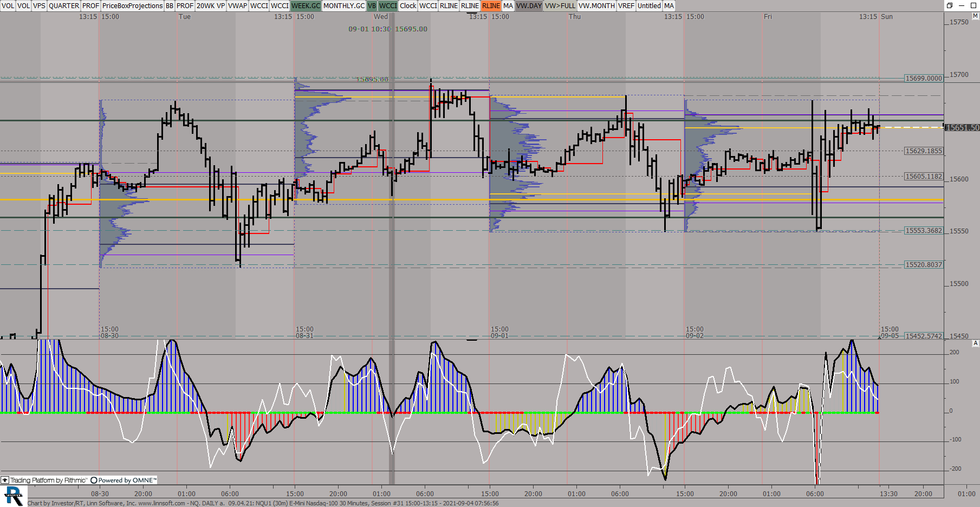
Task: Click the Investor/RT logo icon
Action: pos(14,496)
